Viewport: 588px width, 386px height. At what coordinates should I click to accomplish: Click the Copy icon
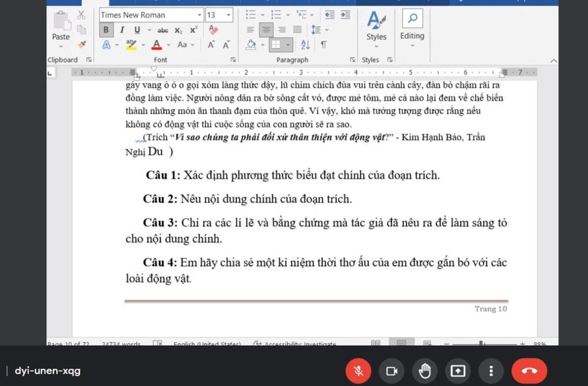pyautogui.click(x=81, y=30)
